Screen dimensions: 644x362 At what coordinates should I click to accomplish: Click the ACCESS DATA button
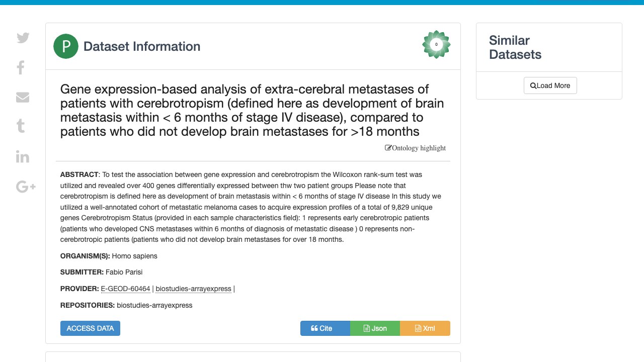[90, 328]
